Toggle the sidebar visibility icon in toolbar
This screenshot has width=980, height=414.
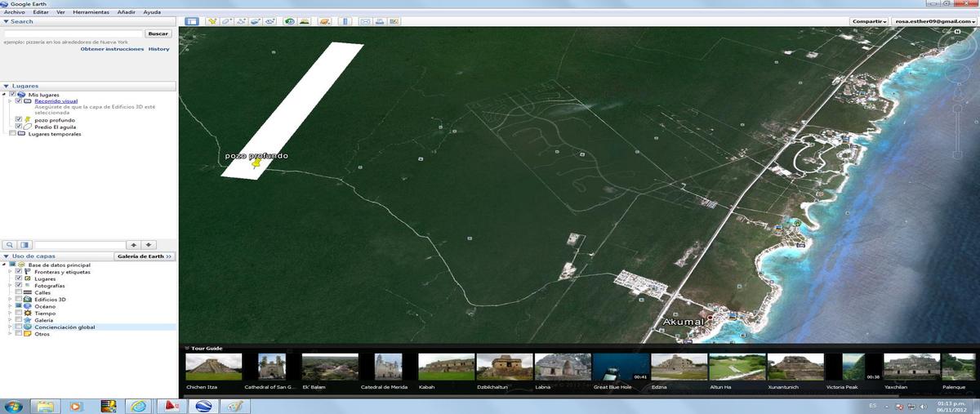click(191, 21)
